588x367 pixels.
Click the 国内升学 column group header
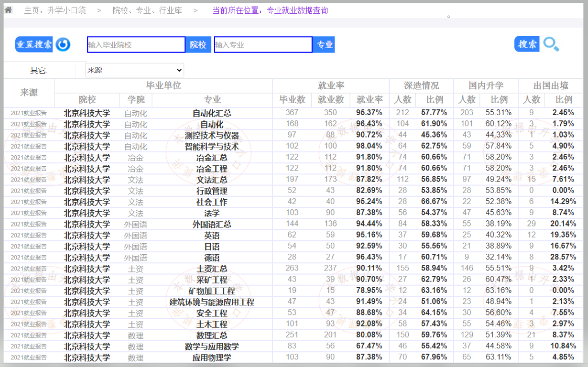(486, 85)
